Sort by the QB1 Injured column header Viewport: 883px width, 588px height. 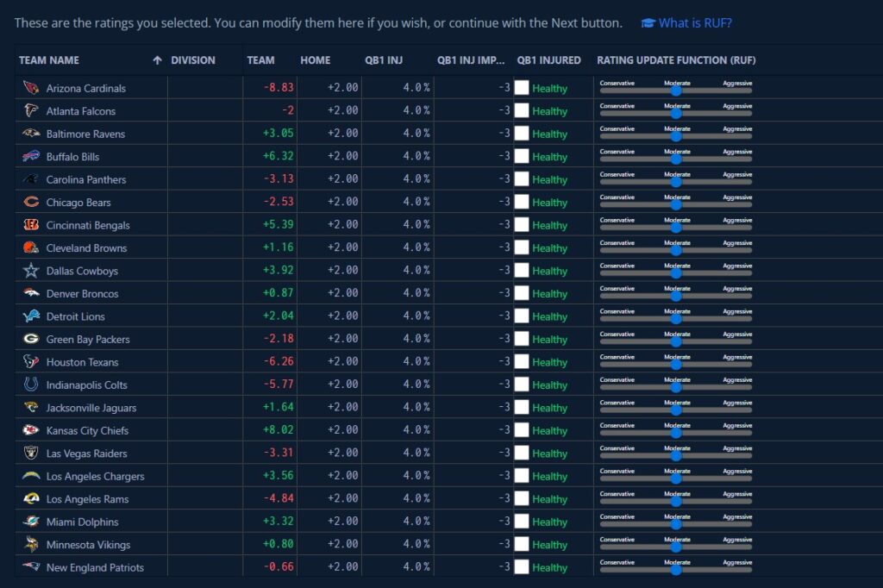[x=549, y=60]
